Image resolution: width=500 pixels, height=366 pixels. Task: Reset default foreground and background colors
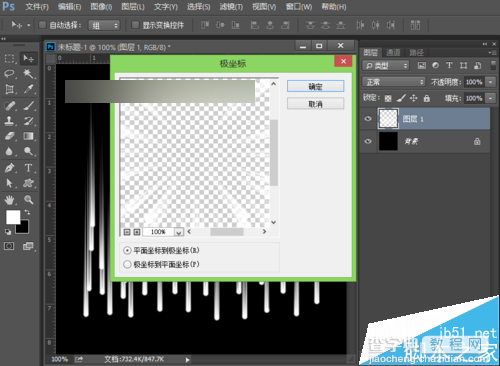(x=8, y=232)
